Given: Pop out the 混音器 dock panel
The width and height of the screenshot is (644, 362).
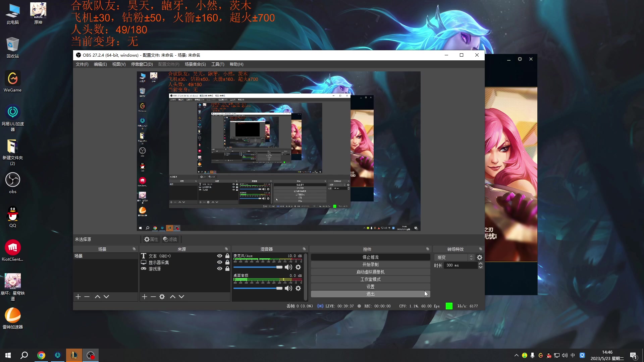Looking at the screenshot, I should pos(304,249).
